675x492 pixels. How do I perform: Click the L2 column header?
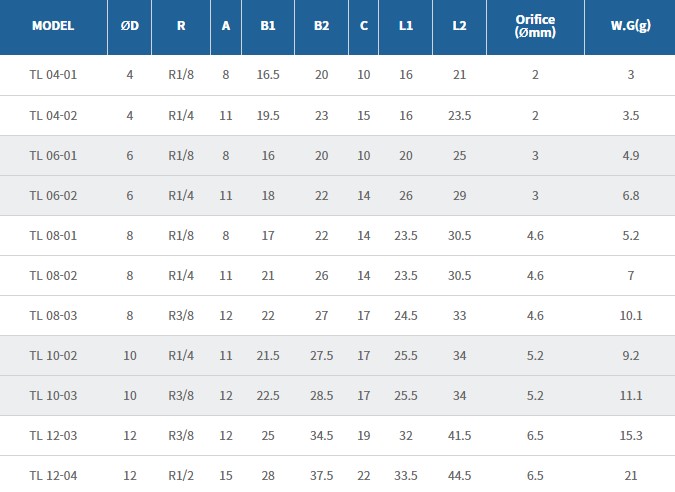459,26
